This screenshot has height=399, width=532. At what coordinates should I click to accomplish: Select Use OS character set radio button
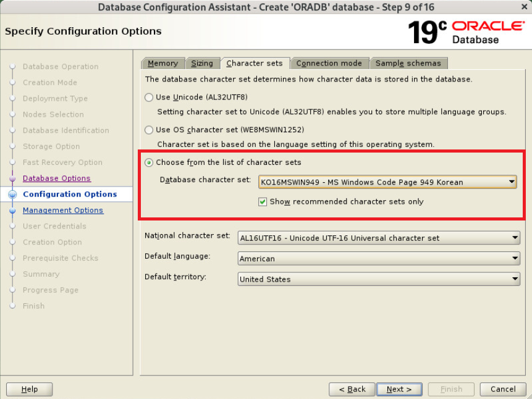pyautogui.click(x=149, y=130)
